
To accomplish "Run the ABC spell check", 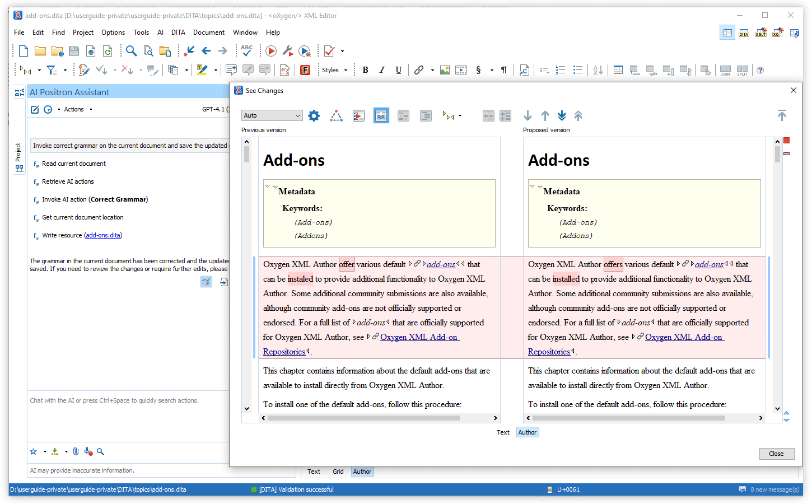I will [246, 51].
